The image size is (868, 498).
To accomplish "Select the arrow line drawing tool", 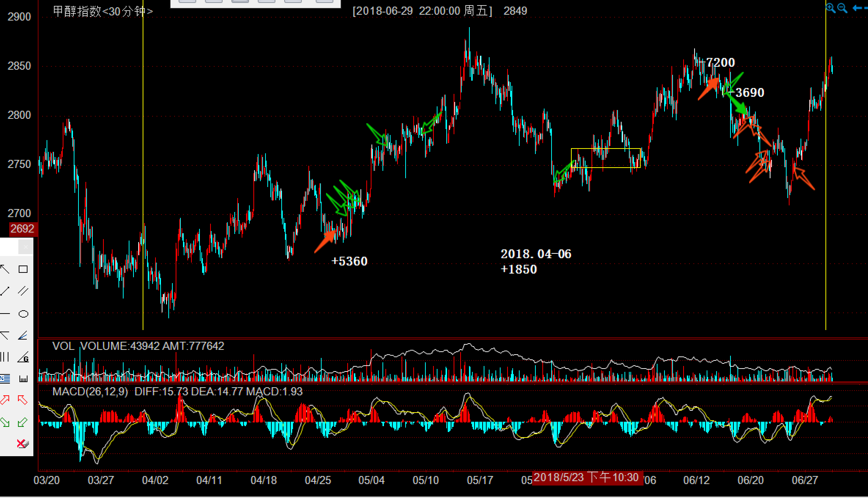I will click(x=5, y=269).
